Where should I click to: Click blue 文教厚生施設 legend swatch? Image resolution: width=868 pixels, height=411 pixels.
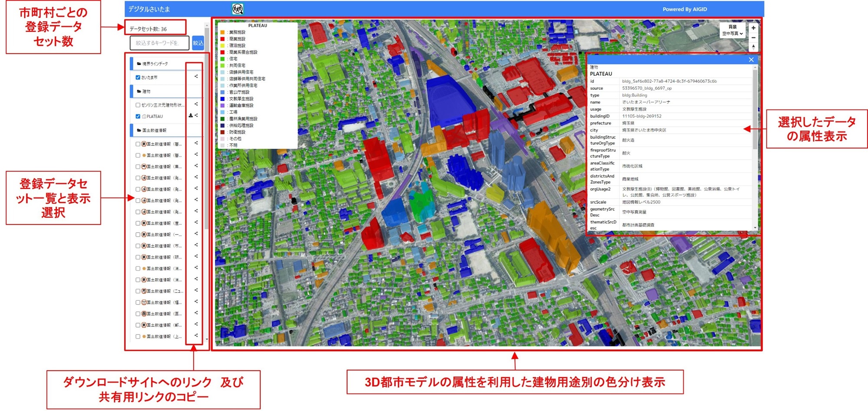click(223, 99)
